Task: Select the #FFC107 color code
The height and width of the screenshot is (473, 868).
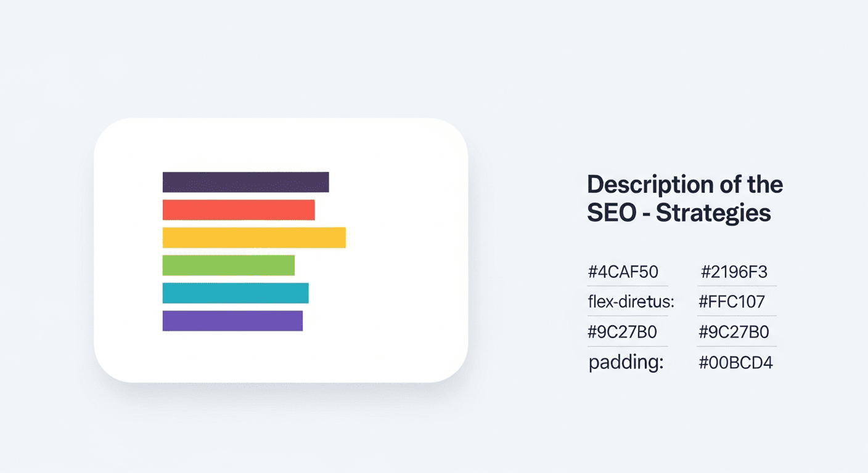Action: pos(732,302)
